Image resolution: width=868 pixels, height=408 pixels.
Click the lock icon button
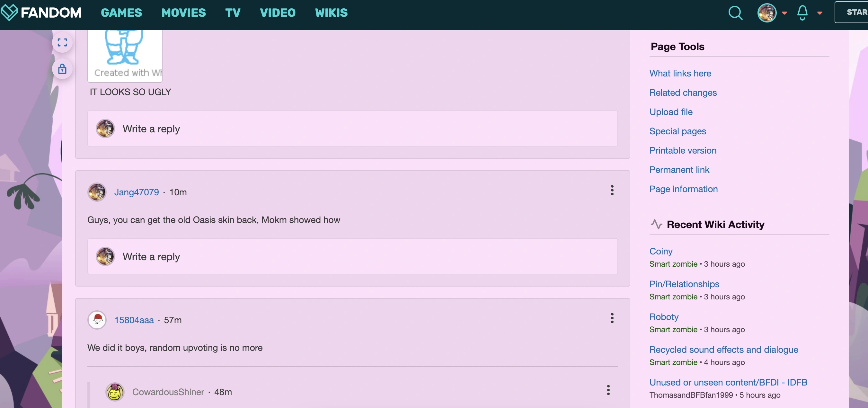coord(62,69)
